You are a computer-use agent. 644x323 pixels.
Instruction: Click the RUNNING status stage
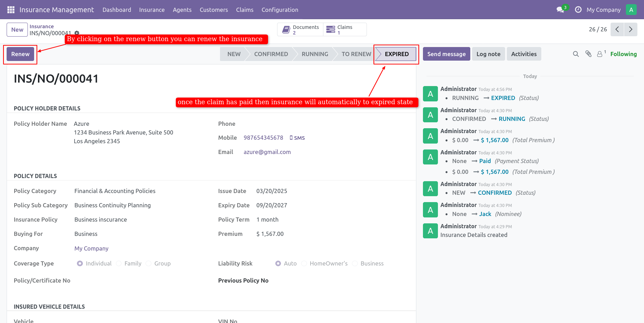(315, 54)
